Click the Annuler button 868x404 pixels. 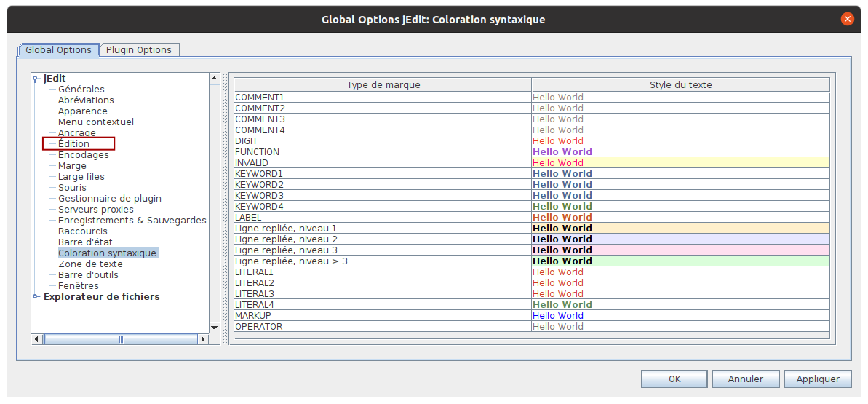click(746, 379)
